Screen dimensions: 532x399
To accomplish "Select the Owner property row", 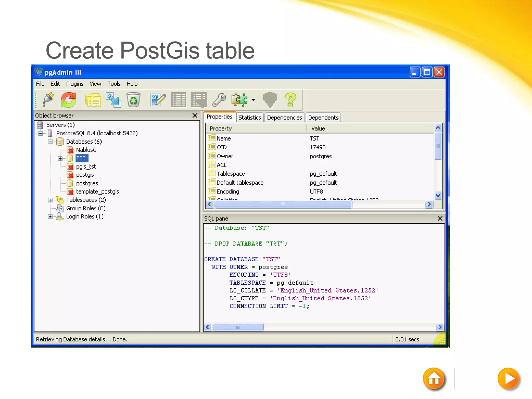I will pos(320,156).
